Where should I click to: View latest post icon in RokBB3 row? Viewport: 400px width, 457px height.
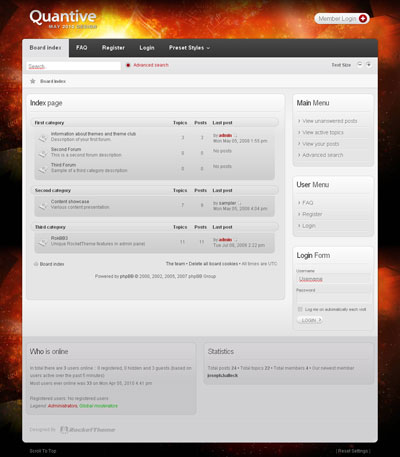click(x=235, y=240)
